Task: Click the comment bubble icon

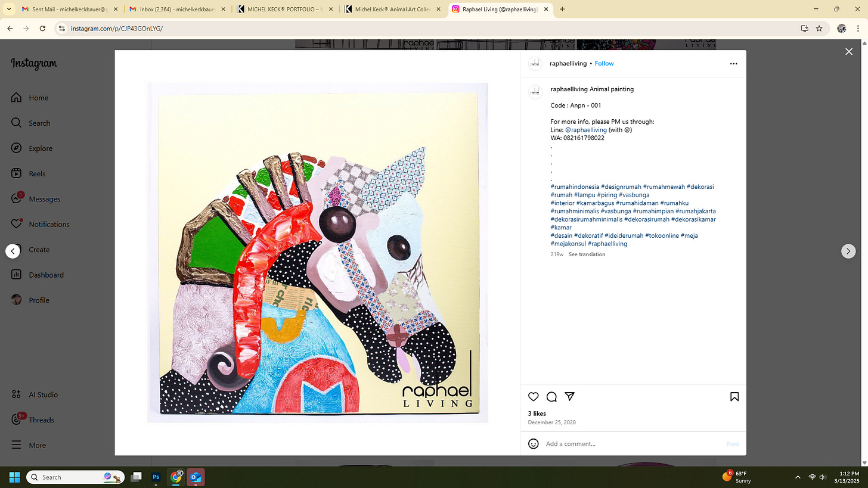Action: coord(551,397)
